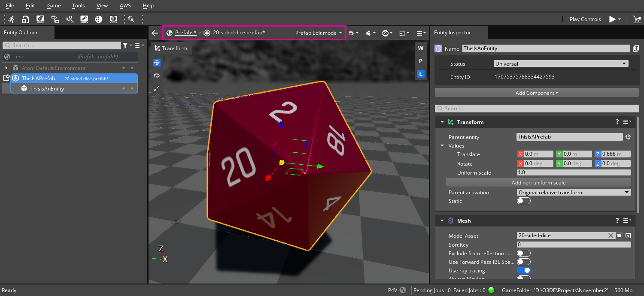Select the scale manipulator tool in viewport

click(x=157, y=88)
